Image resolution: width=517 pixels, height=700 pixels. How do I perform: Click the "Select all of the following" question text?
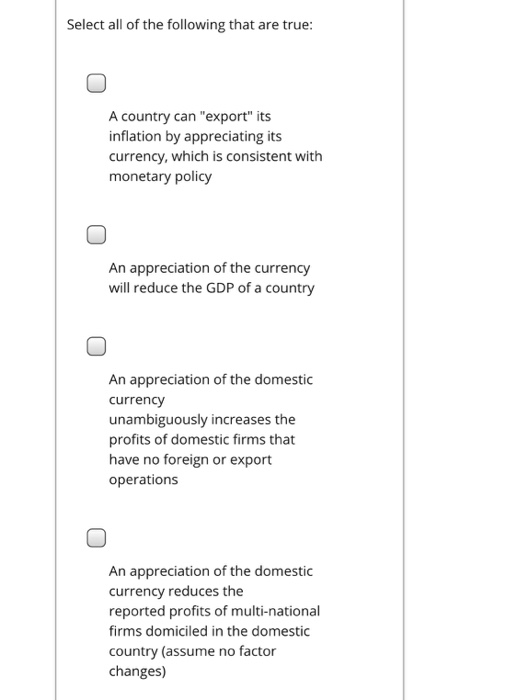tap(190, 25)
